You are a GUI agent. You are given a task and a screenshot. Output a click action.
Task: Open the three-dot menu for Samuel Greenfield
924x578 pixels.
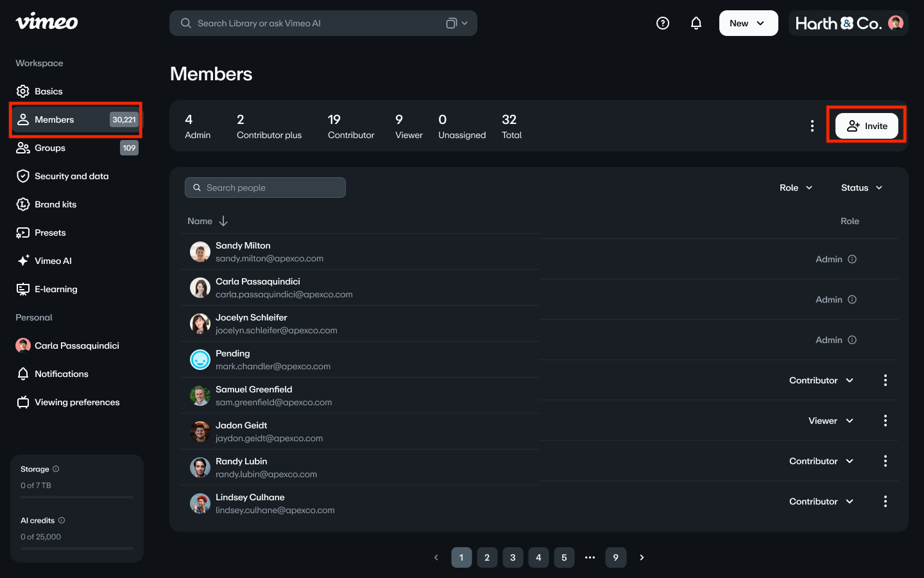click(x=886, y=421)
